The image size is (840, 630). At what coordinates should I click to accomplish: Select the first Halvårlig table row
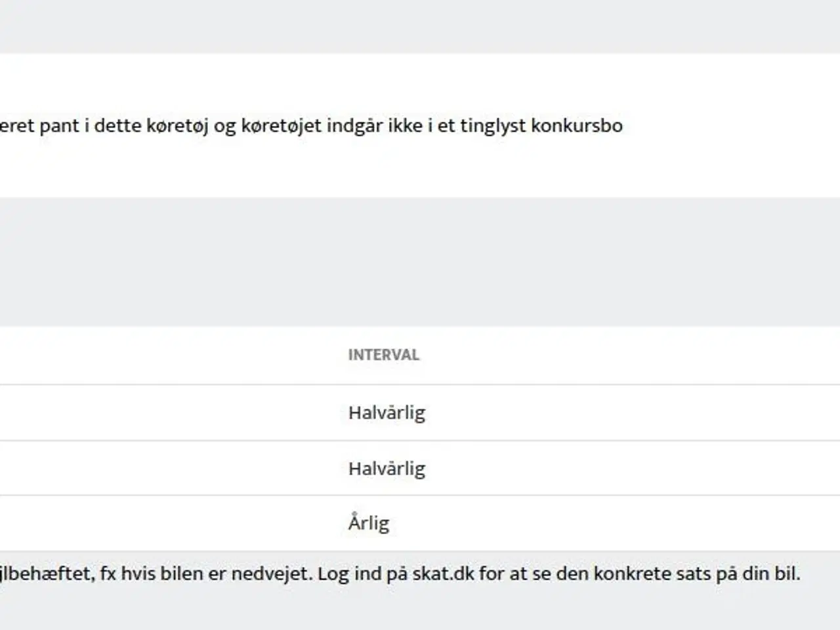[420, 413]
